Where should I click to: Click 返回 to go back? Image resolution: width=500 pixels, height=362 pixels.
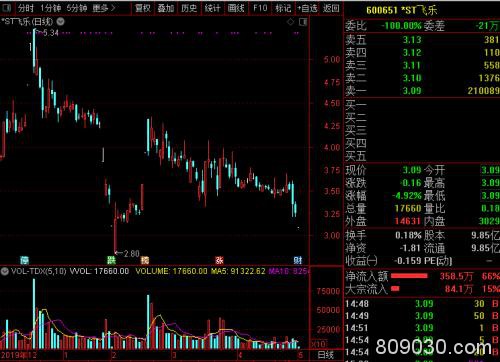coord(331,8)
